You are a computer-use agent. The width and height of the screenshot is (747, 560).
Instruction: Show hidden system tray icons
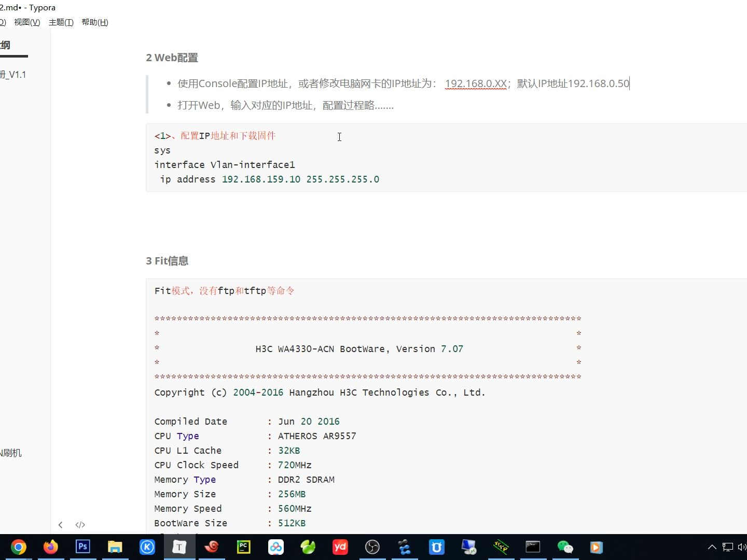(x=712, y=547)
